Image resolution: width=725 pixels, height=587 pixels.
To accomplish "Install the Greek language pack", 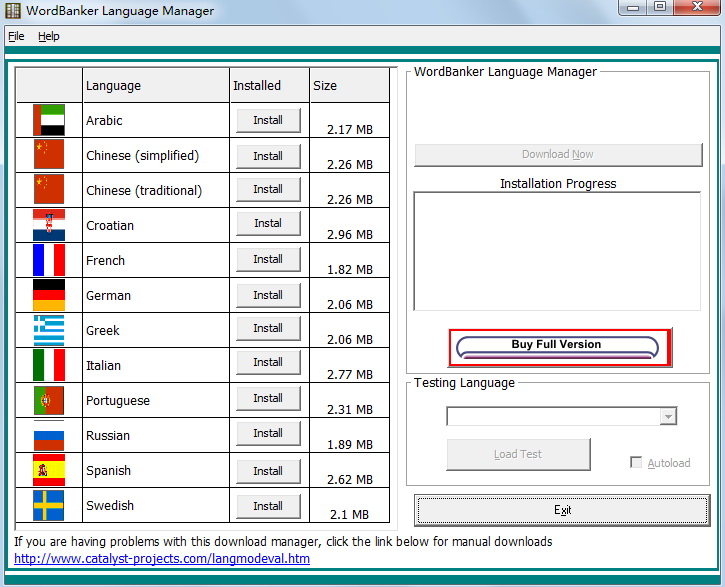I will [x=268, y=328].
